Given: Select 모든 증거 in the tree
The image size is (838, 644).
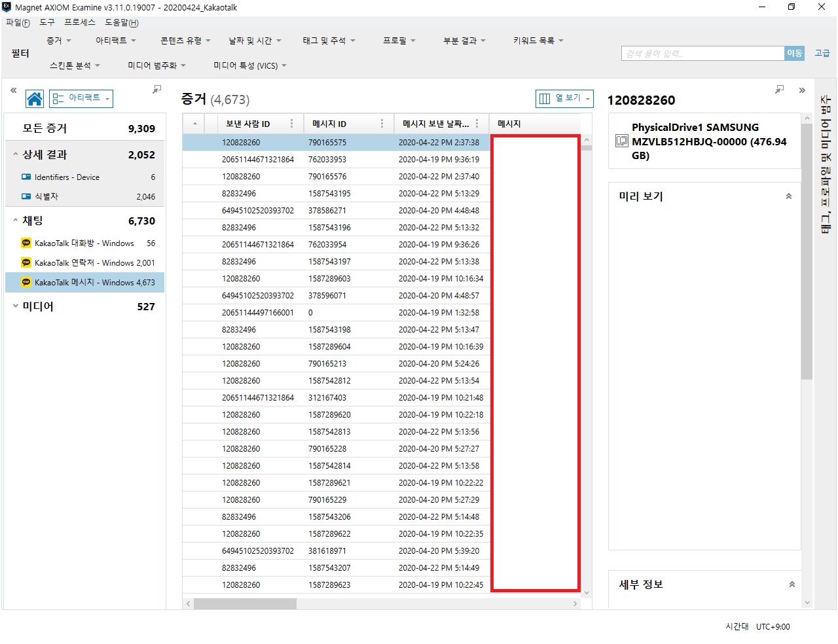Looking at the screenshot, I should point(85,128).
